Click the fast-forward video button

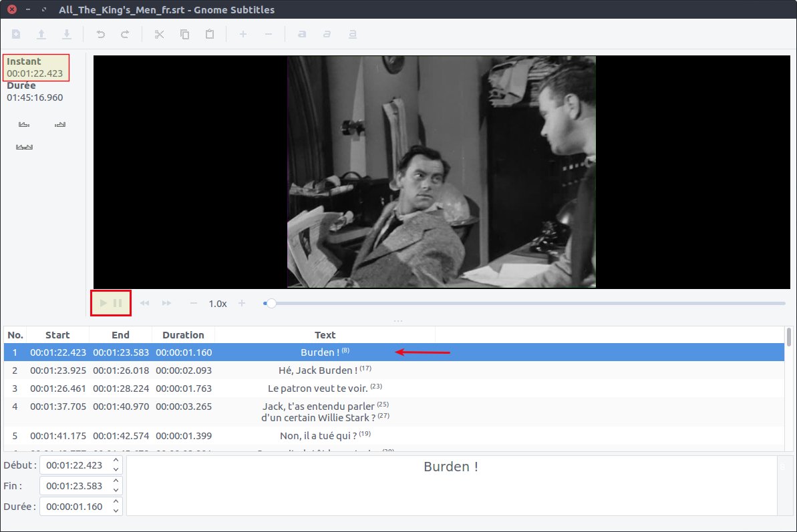pos(167,303)
